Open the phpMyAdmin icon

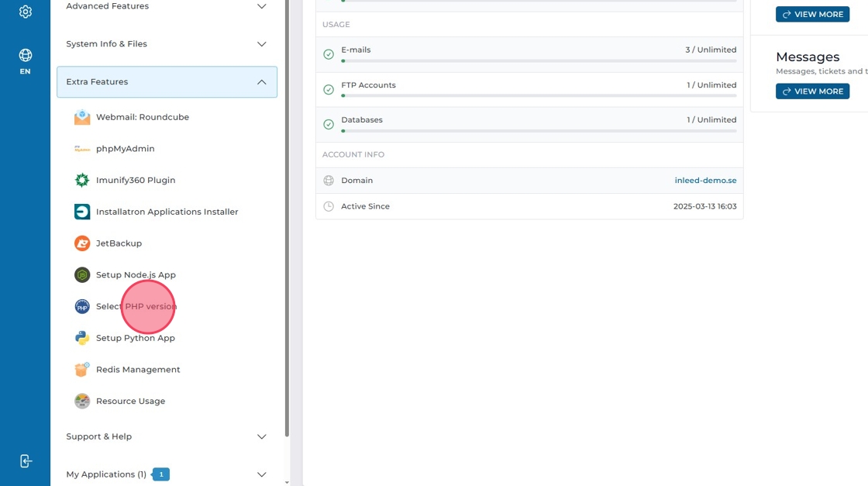pos(82,149)
